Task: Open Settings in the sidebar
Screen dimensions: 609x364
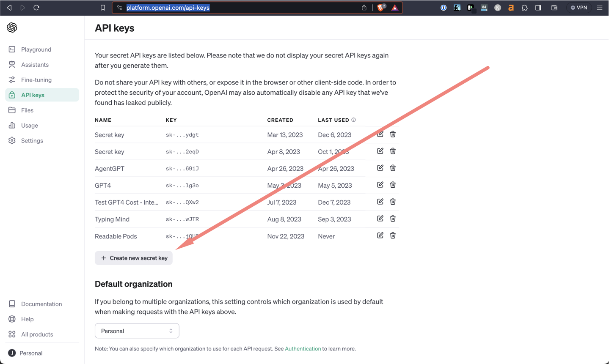Action: pyautogui.click(x=42, y=141)
